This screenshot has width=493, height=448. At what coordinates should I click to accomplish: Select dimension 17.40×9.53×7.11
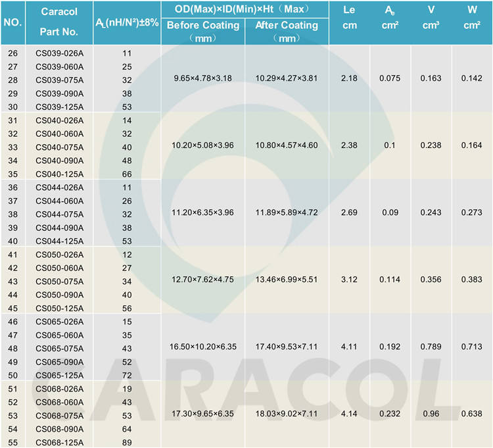pyautogui.click(x=287, y=347)
